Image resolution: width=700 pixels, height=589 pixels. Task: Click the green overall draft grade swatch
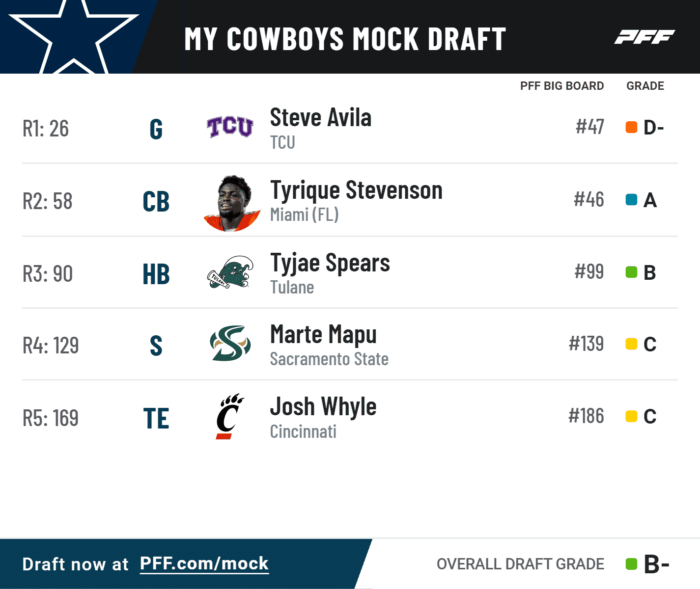pos(631,564)
